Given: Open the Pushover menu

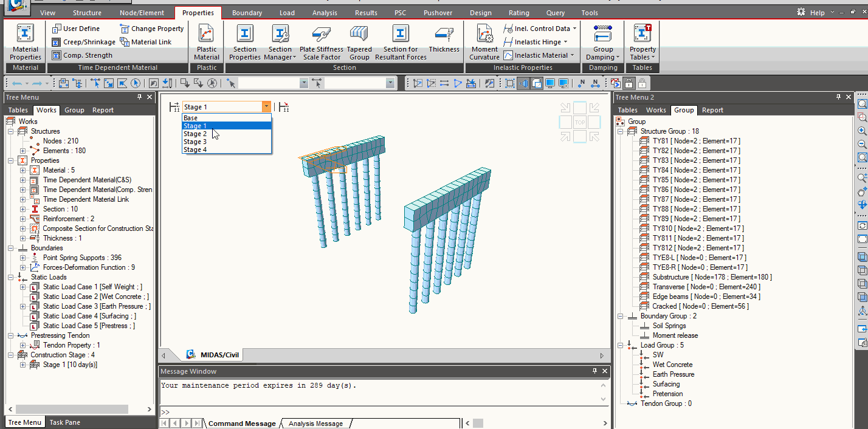Looking at the screenshot, I should pos(437,12).
